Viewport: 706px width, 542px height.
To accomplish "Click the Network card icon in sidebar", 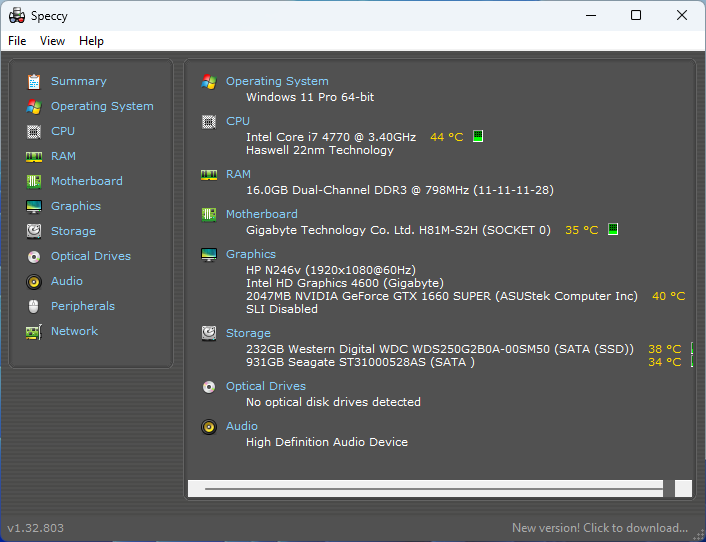I will (34, 332).
